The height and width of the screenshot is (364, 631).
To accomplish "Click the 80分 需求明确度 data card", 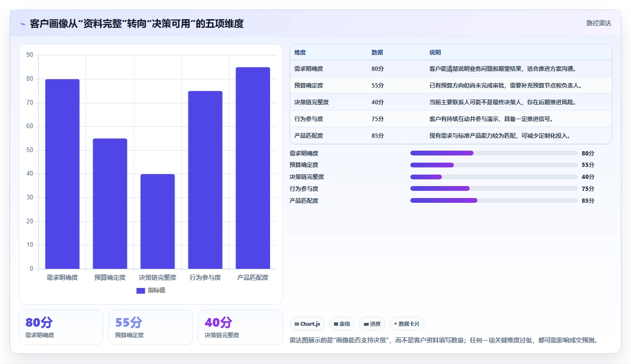I will [61, 327].
